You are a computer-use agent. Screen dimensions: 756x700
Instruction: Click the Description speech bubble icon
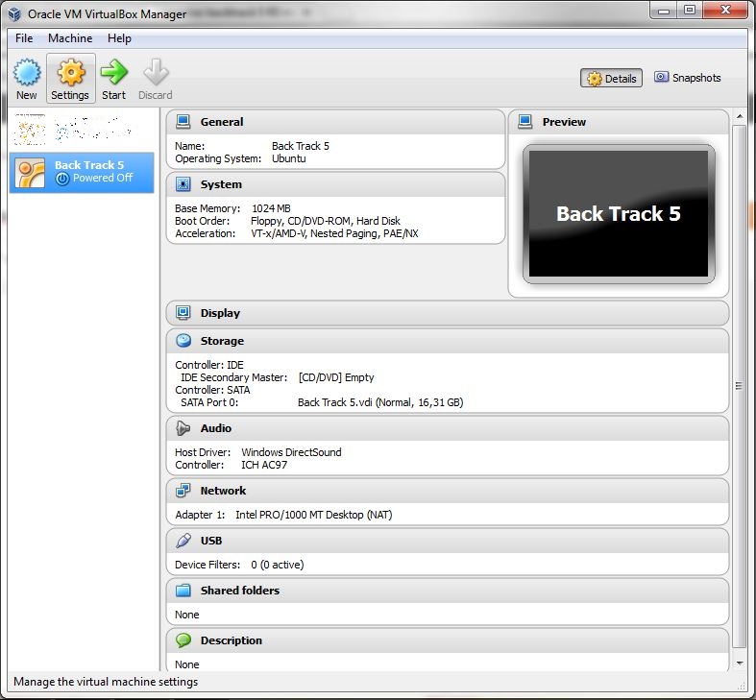click(183, 640)
